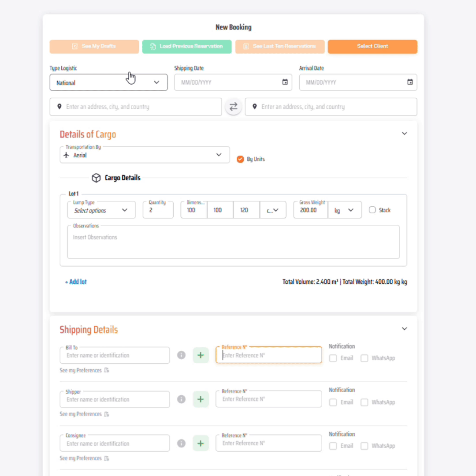Focus the Shipping Date input field
Image resolution: width=476 pixels, height=476 pixels.
pos(233,82)
